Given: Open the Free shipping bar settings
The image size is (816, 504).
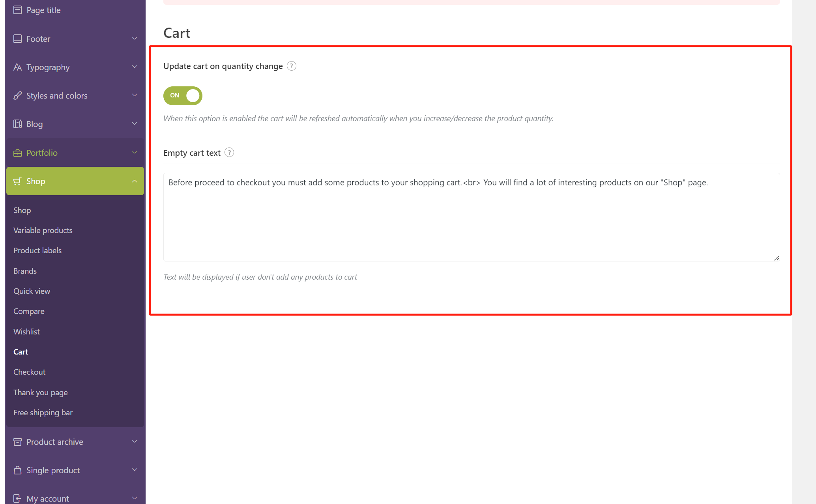Looking at the screenshot, I should pyautogui.click(x=43, y=413).
